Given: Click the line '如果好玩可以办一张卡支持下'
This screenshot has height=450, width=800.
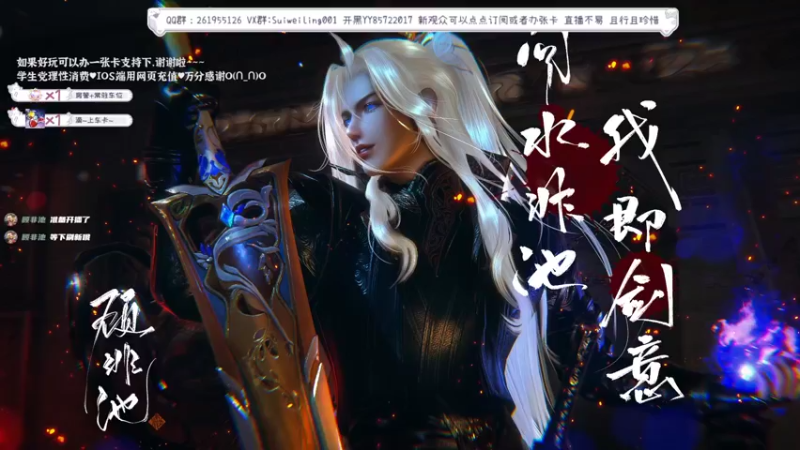Looking at the screenshot, I should coord(111,63).
